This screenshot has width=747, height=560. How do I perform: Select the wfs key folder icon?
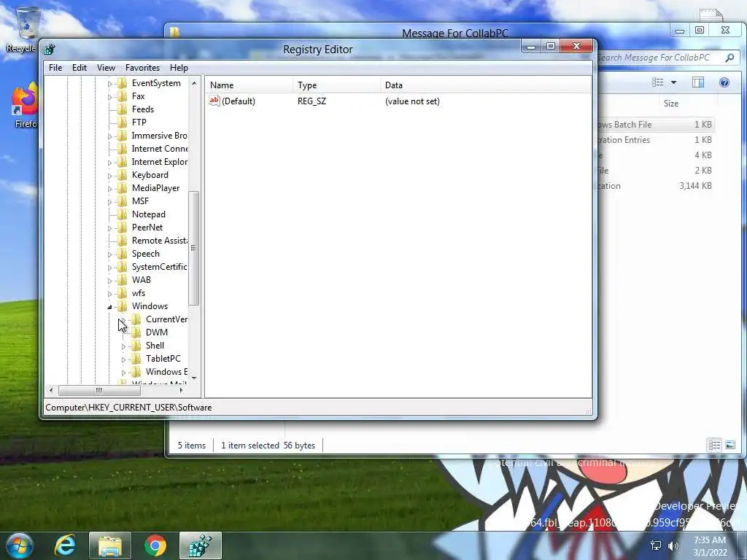[123, 293]
